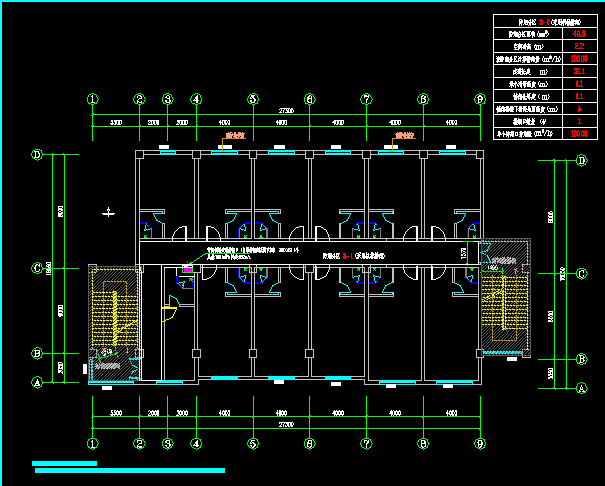Image resolution: width=605 pixels, height=486 pixels.
Task: Click the long cyan underline bar at bottom left
Action: (x=129, y=470)
